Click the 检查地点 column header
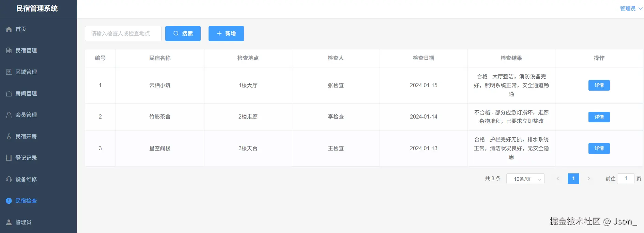This screenshot has width=644, height=233. coord(248,58)
